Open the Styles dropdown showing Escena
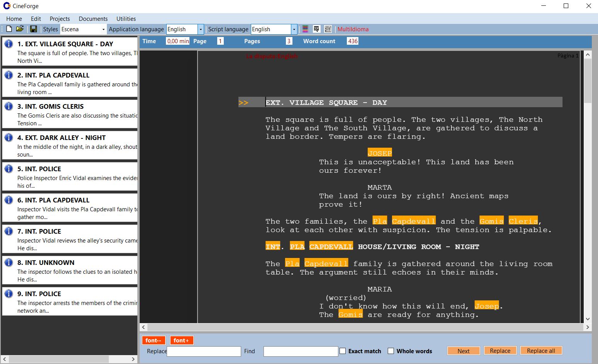 click(x=103, y=29)
